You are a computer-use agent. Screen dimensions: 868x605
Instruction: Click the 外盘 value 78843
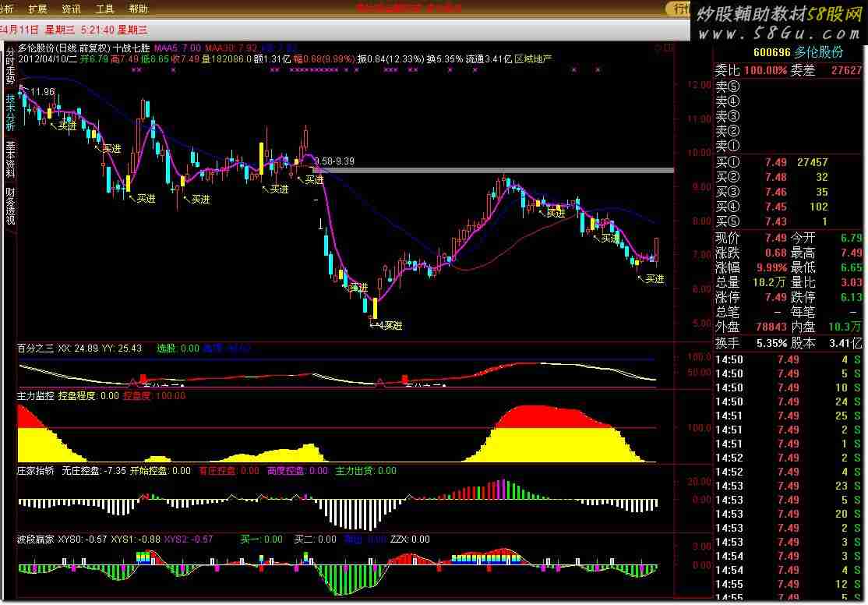tap(771, 327)
